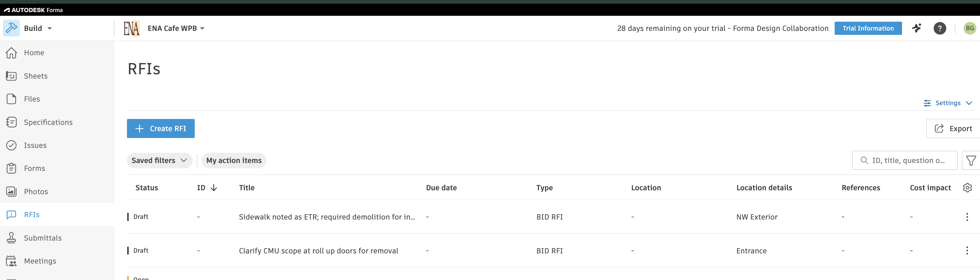This screenshot has height=280, width=980.
Task: Open the ENA Cafe WPB project dropdown
Action: point(176,28)
